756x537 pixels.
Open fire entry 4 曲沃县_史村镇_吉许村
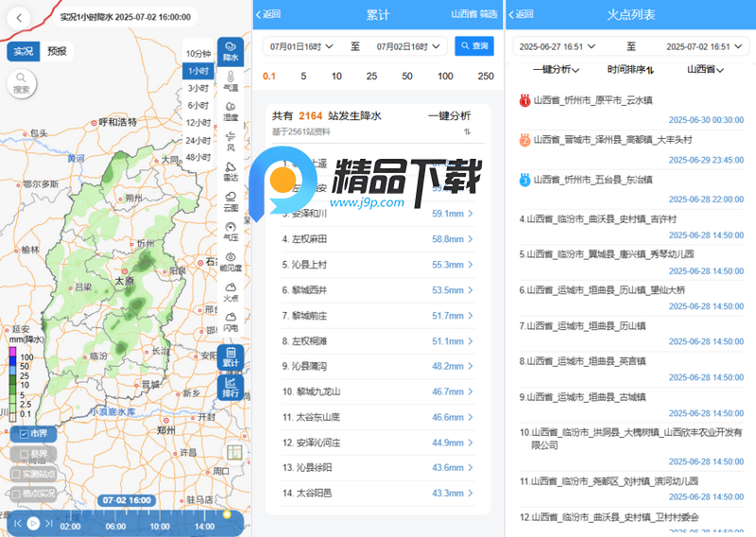coord(631,228)
